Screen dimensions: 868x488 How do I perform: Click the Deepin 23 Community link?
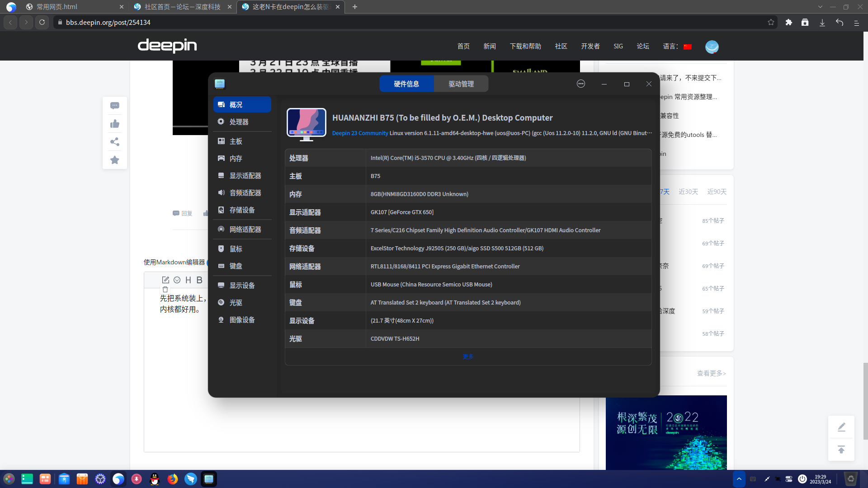360,133
